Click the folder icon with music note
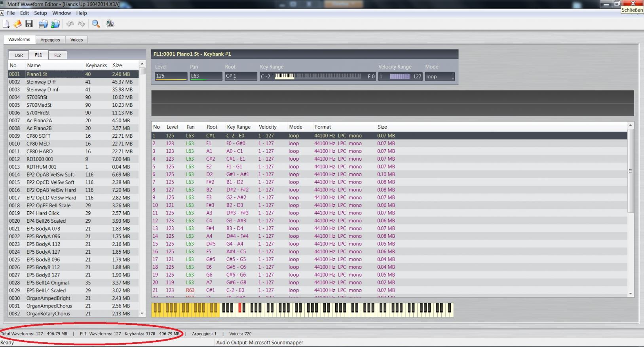This screenshot has width=644, height=347. point(55,24)
